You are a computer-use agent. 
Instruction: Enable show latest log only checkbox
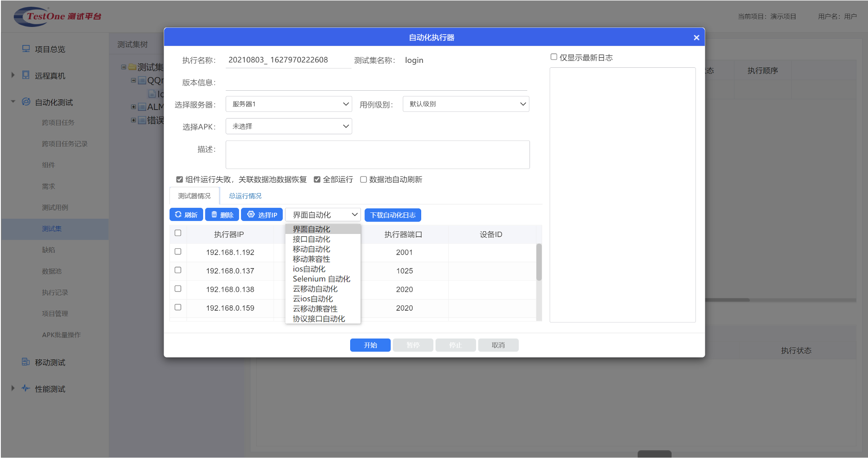(x=554, y=57)
